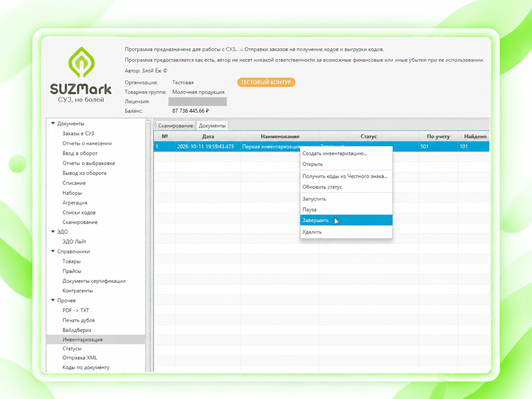Open Прайсы in the tree
532x399 pixels.
(72, 271)
